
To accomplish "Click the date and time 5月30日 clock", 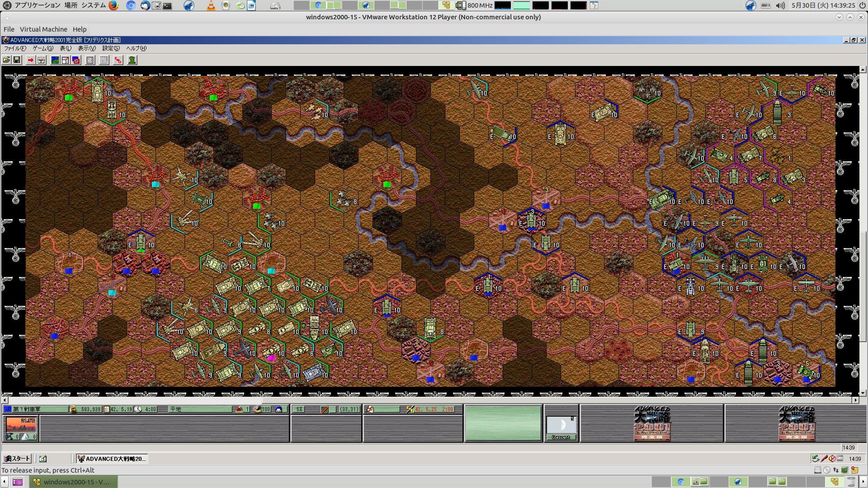I will tap(823, 5).
